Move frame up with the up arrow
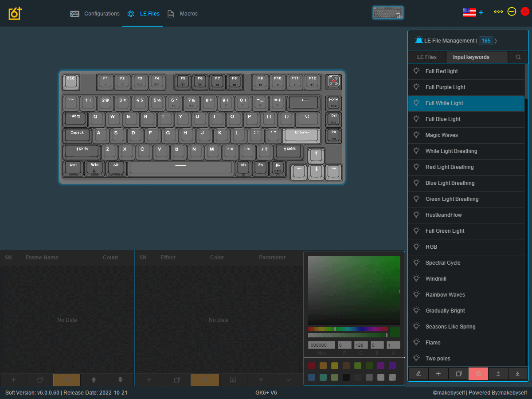 (94, 380)
